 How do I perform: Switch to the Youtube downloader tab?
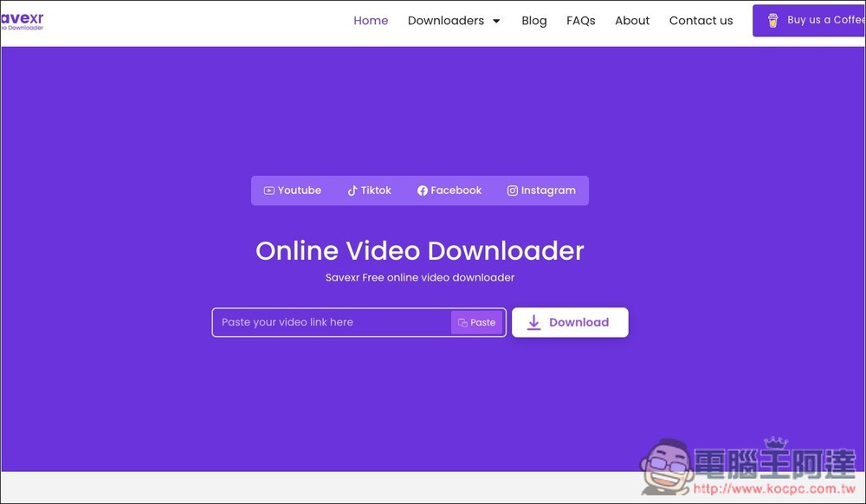click(x=292, y=190)
